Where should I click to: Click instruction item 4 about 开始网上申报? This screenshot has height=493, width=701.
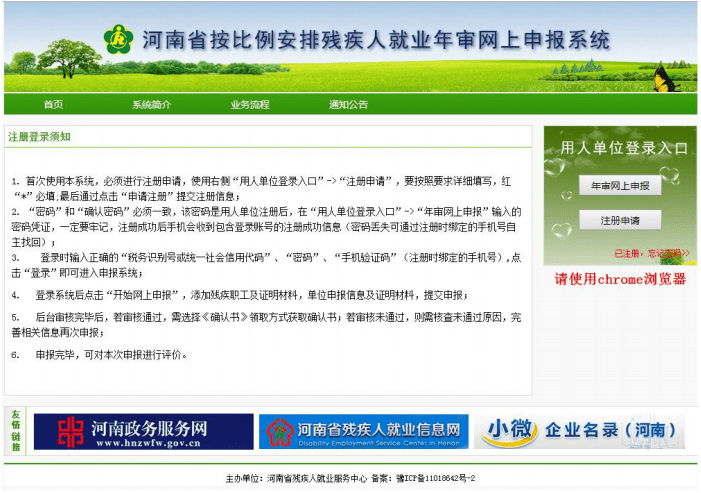240,295
